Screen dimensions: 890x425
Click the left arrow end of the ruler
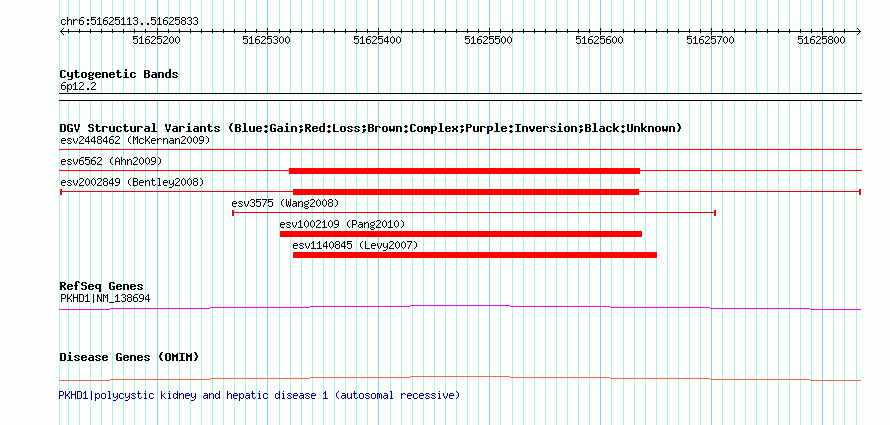tap(62, 32)
